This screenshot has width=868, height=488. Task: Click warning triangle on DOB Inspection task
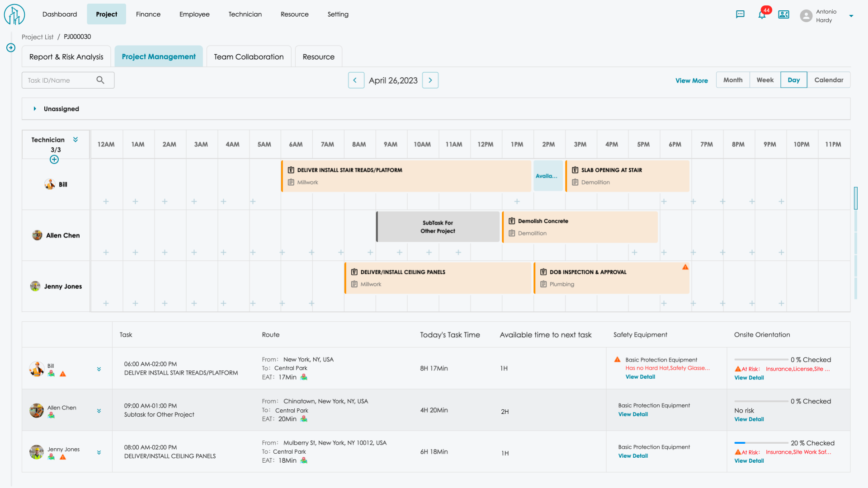point(685,267)
